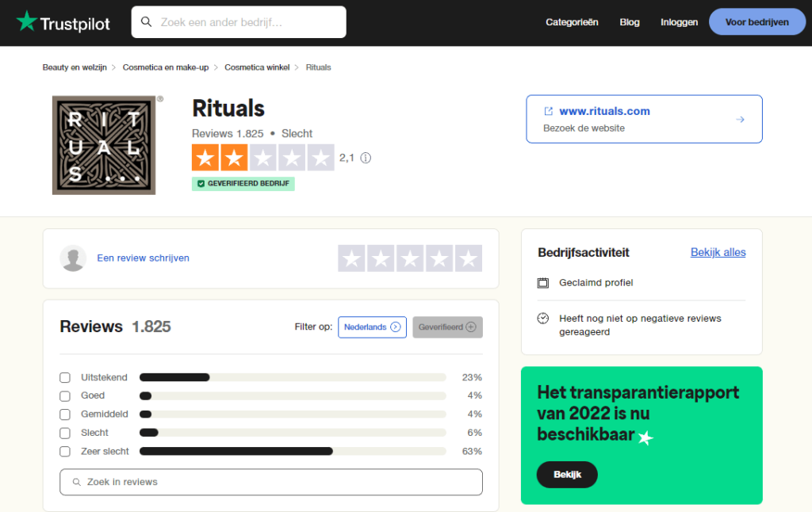Open the Blog menu item
The height and width of the screenshot is (512, 812).
pyautogui.click(x=630, y=22)
